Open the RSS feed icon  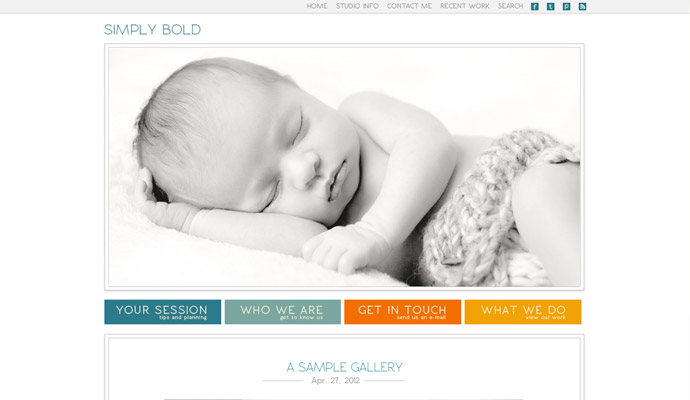pos(582,6)
